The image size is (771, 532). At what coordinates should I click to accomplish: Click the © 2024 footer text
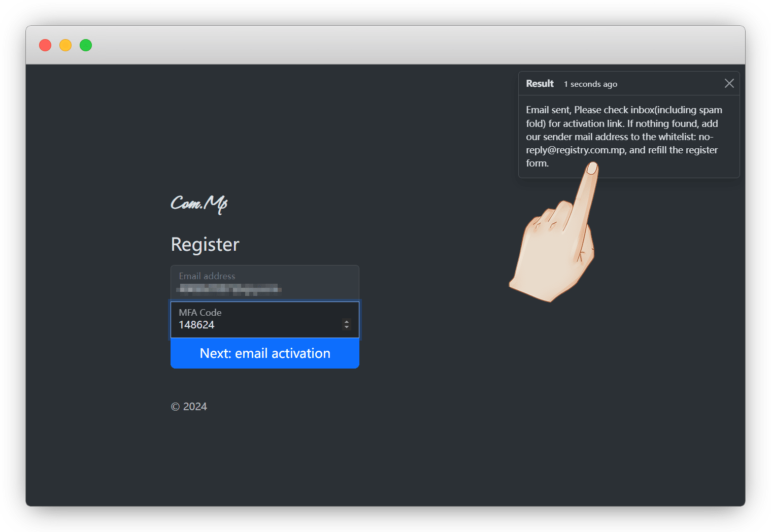click(189, 407)
